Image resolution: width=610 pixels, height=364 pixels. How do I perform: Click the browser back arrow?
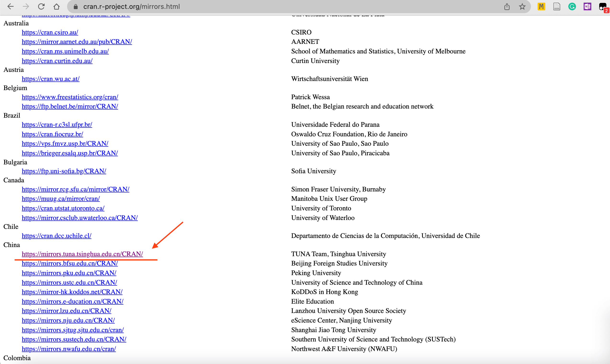[11, 6]
